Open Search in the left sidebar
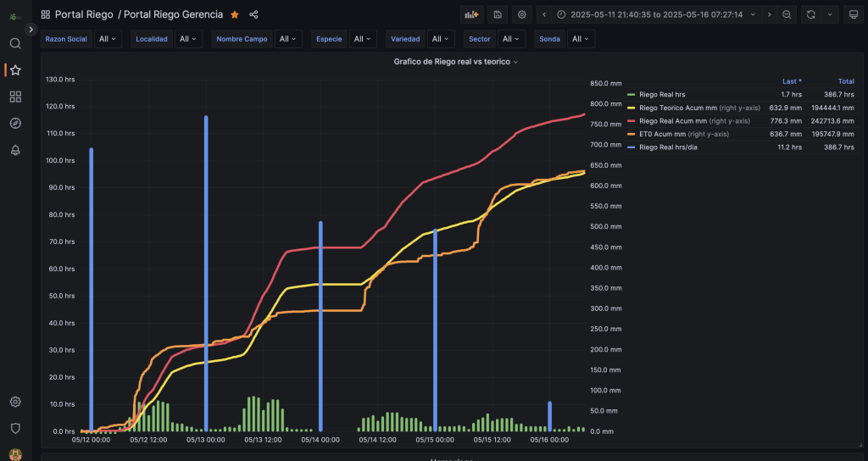This screenshot has height=461, width=868. [15, 43]
